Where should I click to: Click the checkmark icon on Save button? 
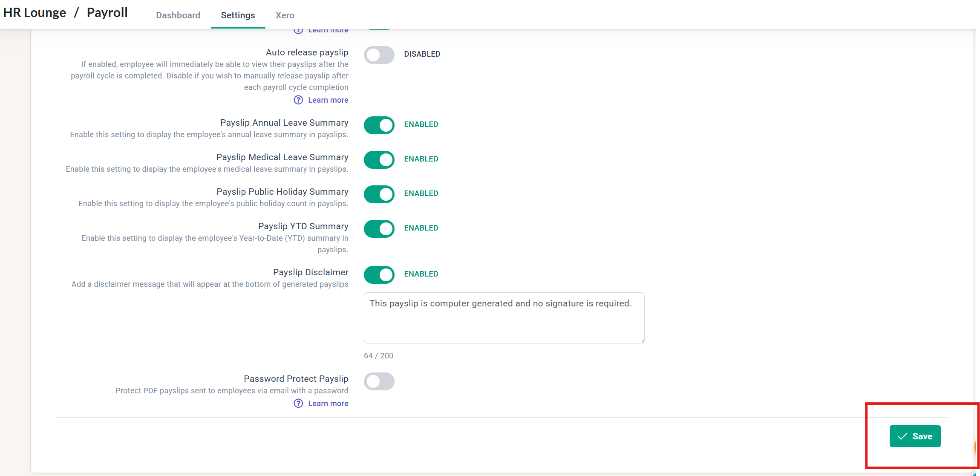[902, 436]
